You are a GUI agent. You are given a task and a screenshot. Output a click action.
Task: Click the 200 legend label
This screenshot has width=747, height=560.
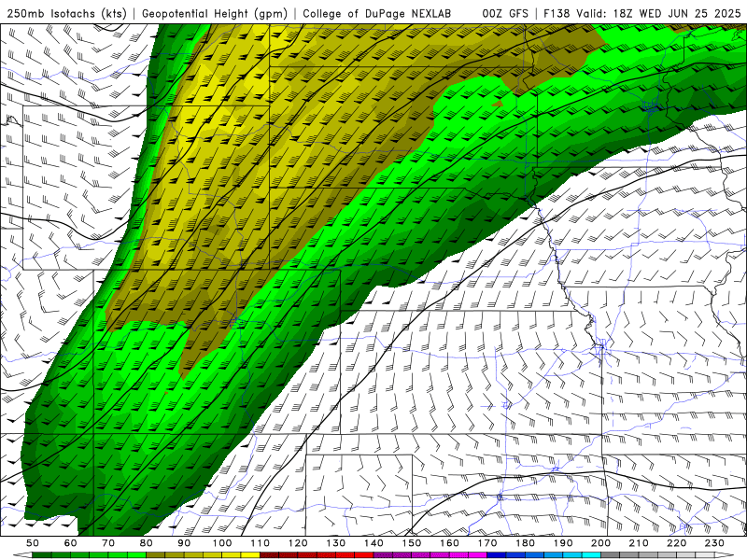[600, 543]
